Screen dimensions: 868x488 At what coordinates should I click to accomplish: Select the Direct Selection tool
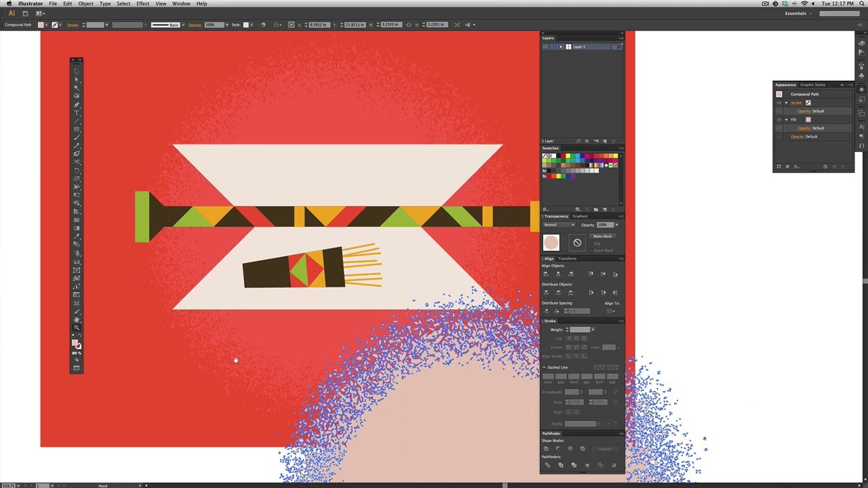pos(76,79)
